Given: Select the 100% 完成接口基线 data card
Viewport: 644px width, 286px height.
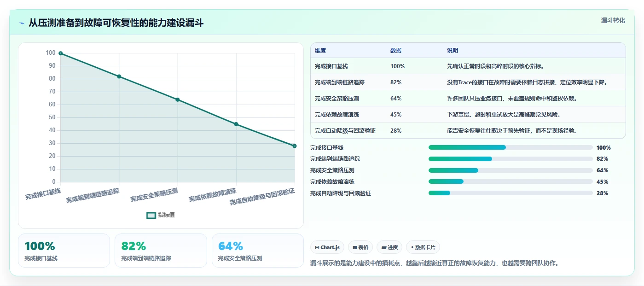Looking at the screenshot, I should click(x=64, y=251).
